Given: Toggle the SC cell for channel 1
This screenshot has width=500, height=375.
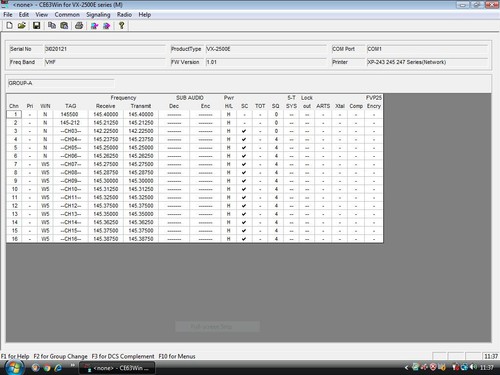Looking at the screenshot, I should 244,114.
